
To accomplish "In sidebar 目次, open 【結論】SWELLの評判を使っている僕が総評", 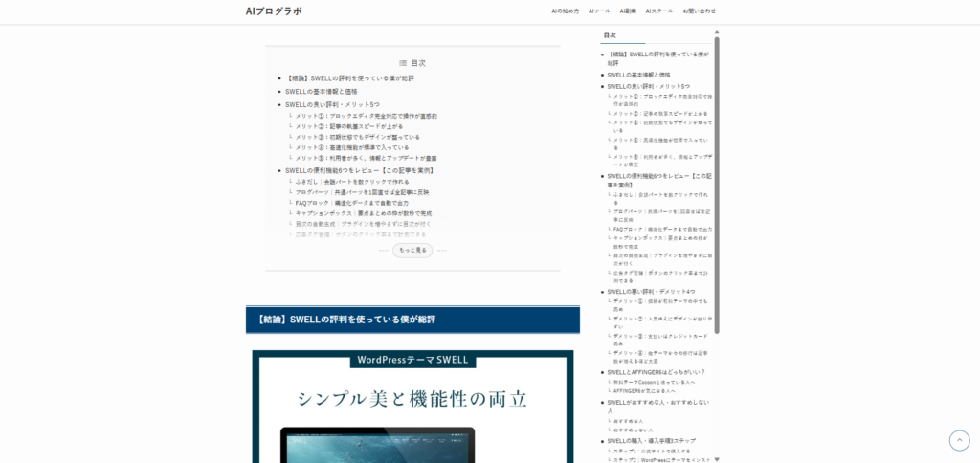I will click(658, 58).
